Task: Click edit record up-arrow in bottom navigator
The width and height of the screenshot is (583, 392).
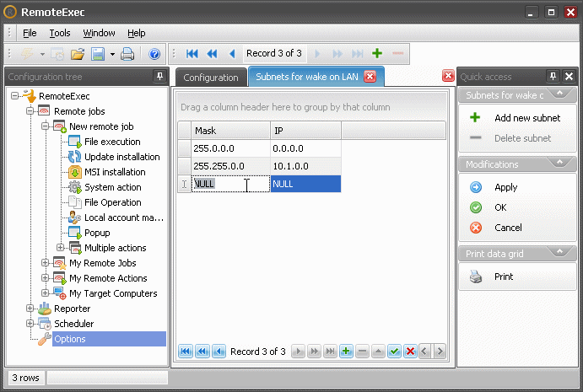Action: (378, 352)
